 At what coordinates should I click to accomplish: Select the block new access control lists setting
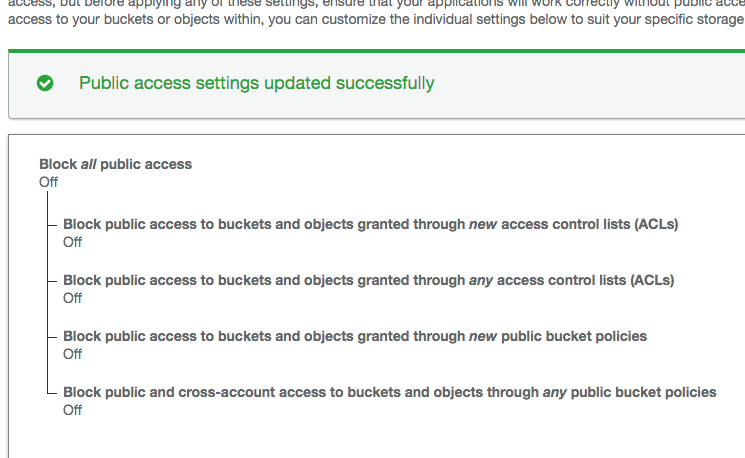pos(370,224)
